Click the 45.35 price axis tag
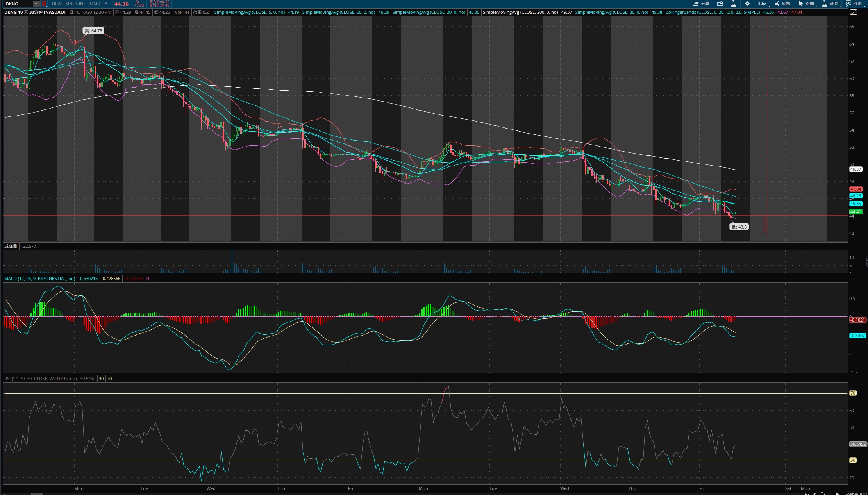 click(855, 204)
